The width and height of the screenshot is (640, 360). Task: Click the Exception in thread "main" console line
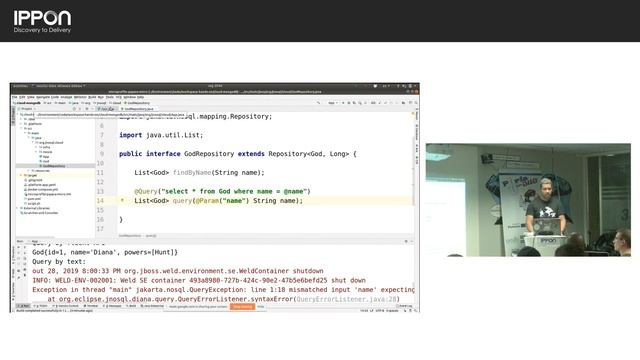coord(223,289)
